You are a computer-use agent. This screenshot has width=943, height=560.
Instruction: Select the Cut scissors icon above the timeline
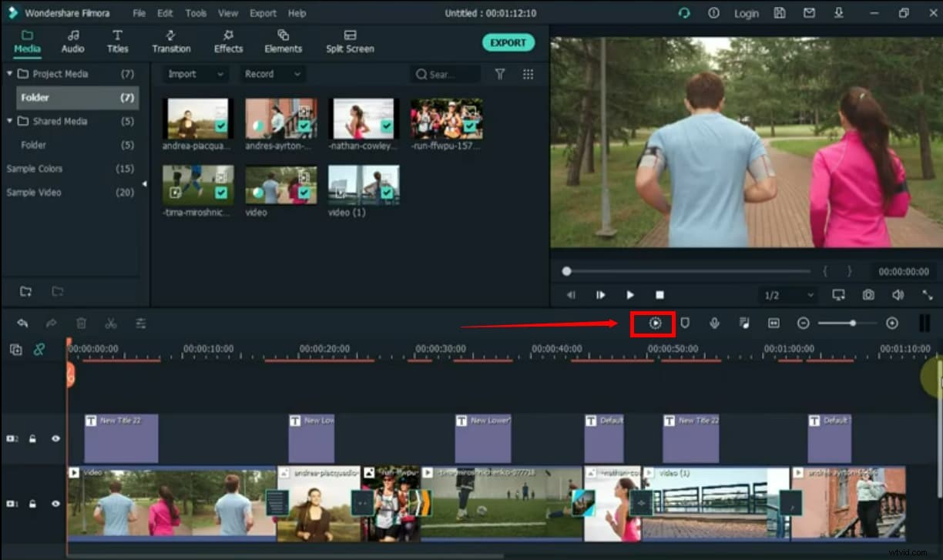click(x=111, y=323)
